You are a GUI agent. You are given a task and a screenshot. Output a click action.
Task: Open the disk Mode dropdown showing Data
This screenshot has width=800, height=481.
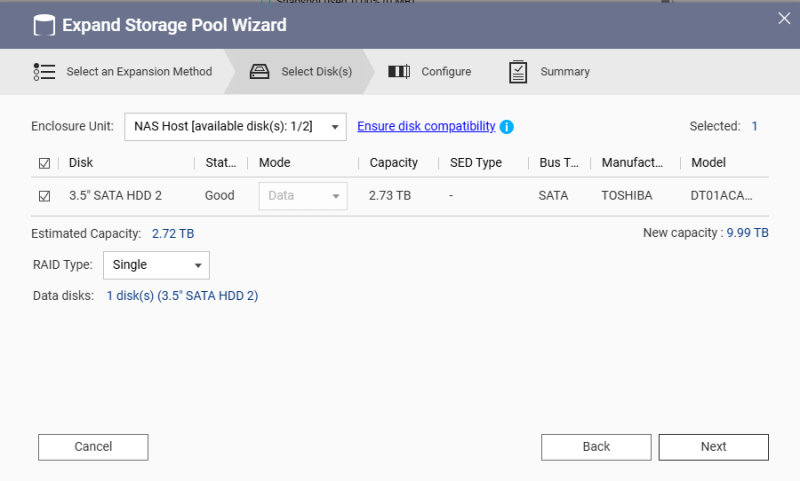pyautogui.click(x=303, y=196)
